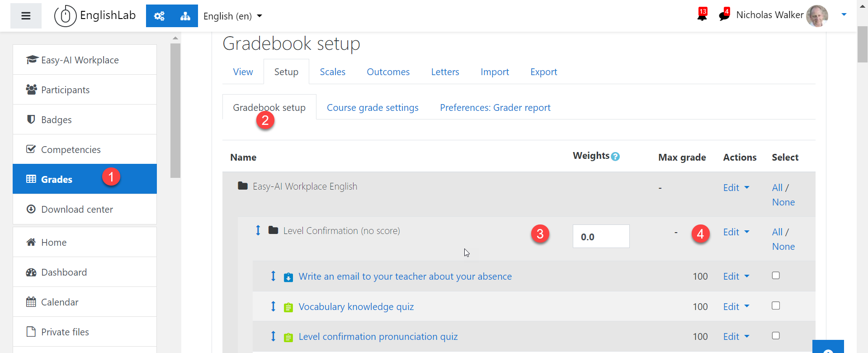Select checkbox for Vocabulary knowledge quiz

776,305
